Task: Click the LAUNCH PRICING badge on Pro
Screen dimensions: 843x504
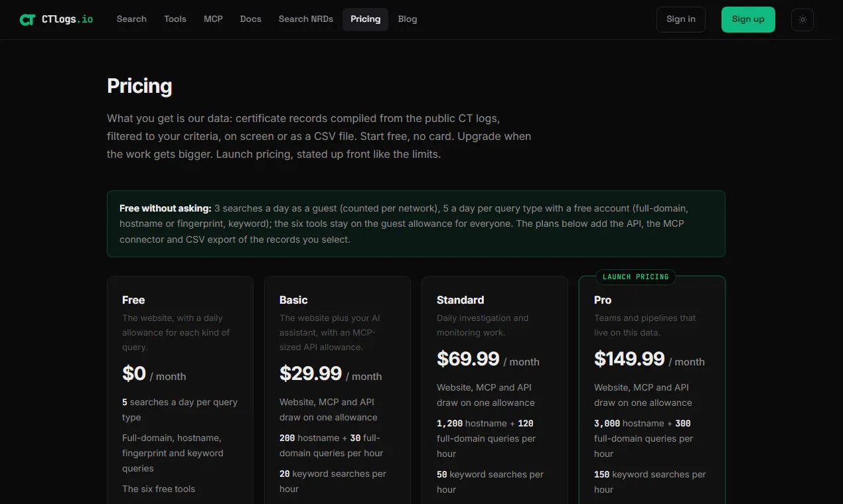Action: click(636, 277)
